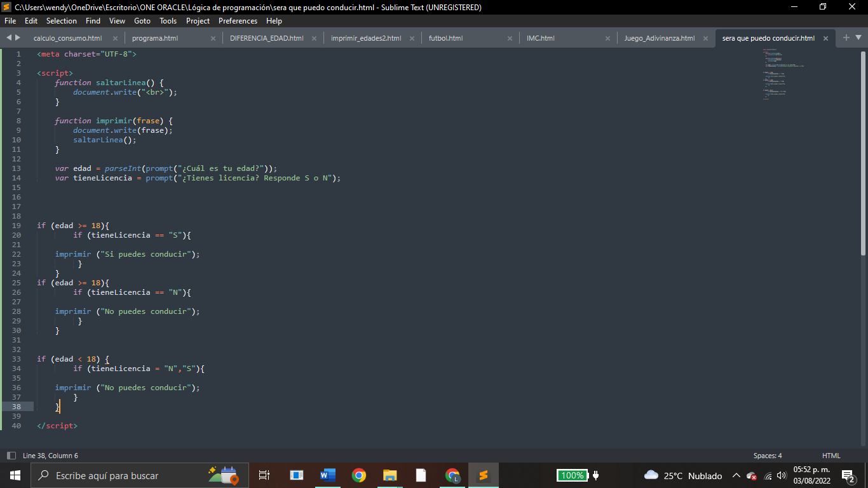
Task: Close the DIFERENCIA_EDAD.html tab
Action: tap(314, 38)
